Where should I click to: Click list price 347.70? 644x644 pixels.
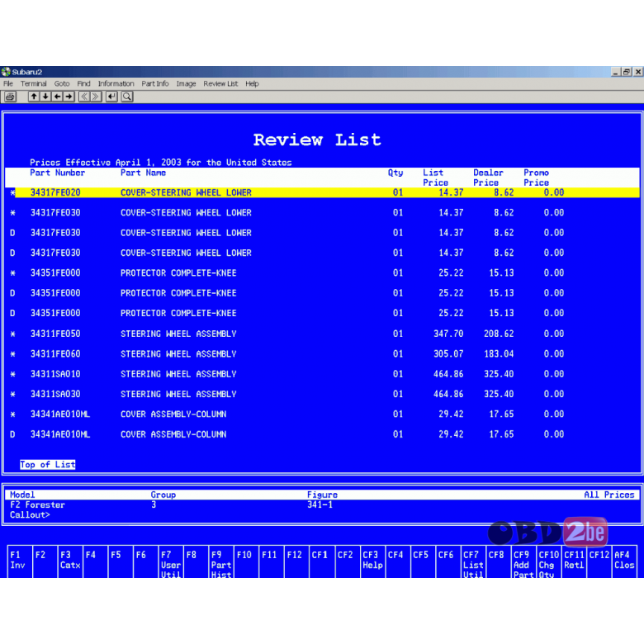pos(448,334)
